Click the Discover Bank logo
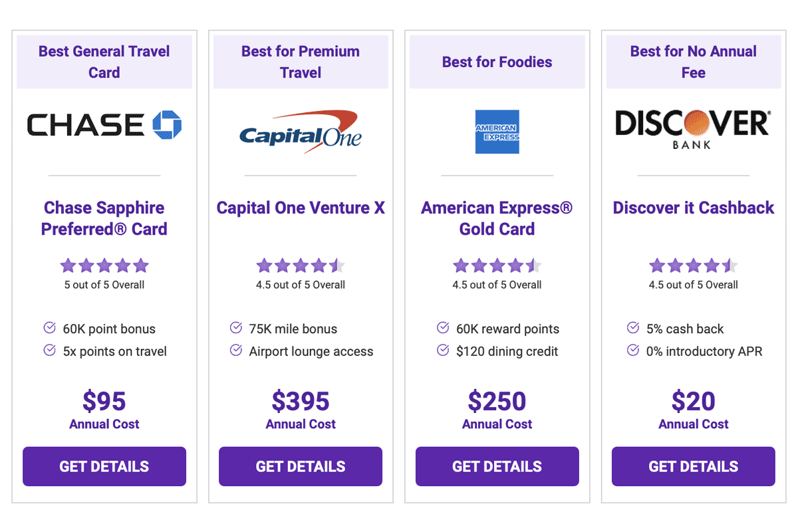Image resolution: width=798 pixels, height=532 pixels. click(x=693, y=129)
